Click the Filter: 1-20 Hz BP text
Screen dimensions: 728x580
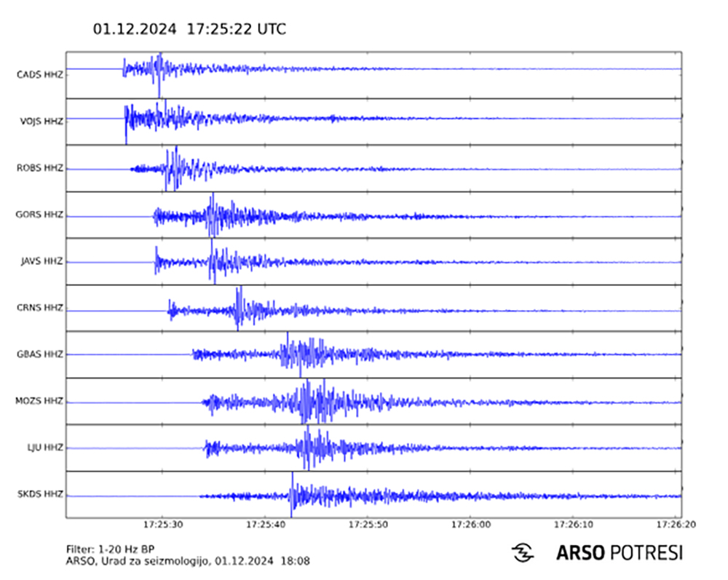pyautogui.click(x=108, y=549)
